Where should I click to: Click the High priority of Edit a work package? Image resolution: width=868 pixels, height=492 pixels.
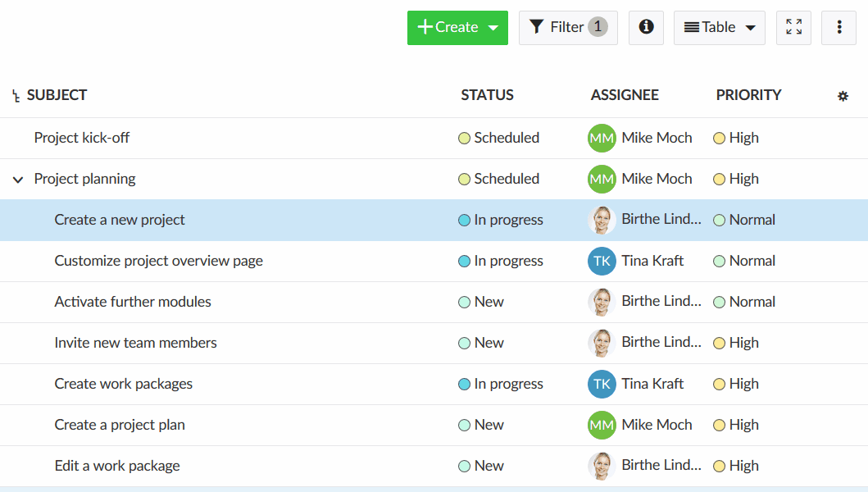coord(736,466)
